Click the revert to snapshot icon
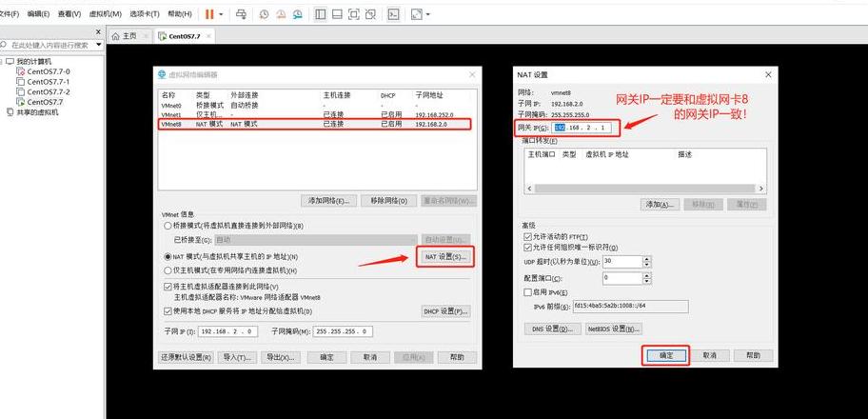The width and height of the screenshot is (868, 419). pyautogui.click(x=281, y=14)
